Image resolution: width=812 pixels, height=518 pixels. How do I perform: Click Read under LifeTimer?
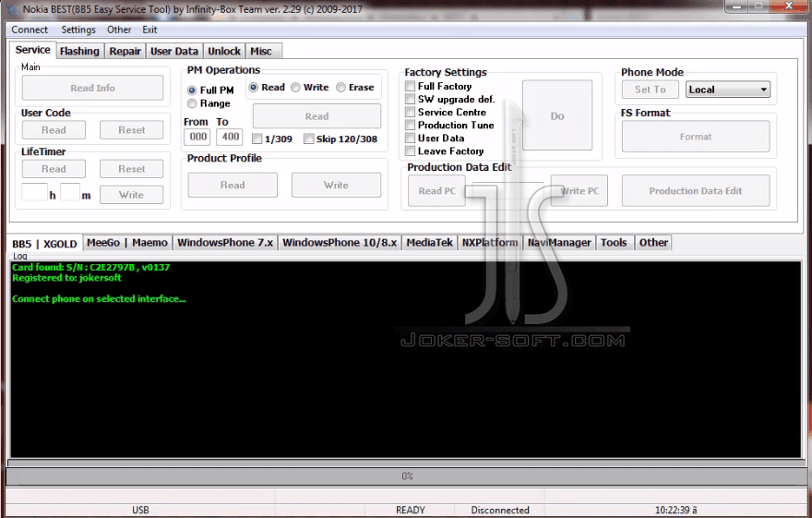click(54, 169)
